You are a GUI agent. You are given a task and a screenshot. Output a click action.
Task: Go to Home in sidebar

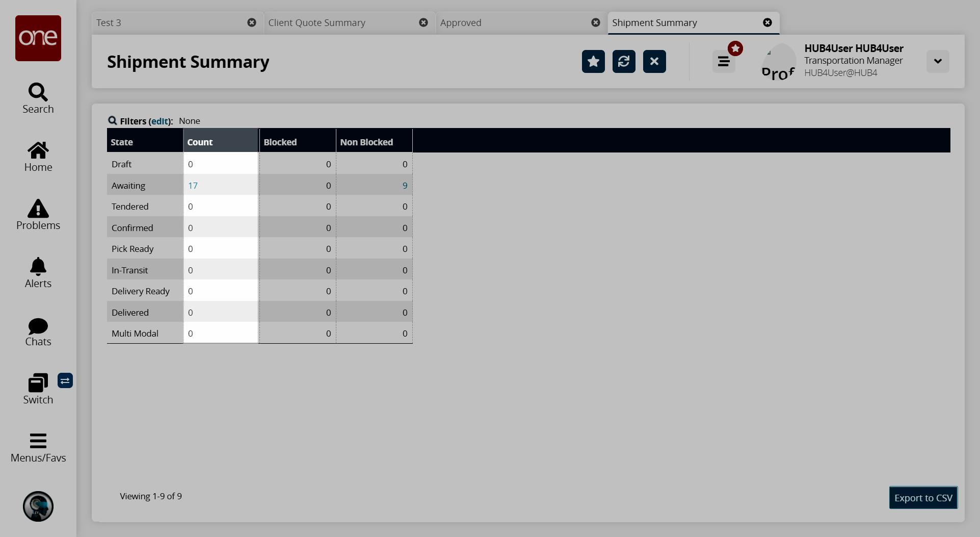coord(38,150)
